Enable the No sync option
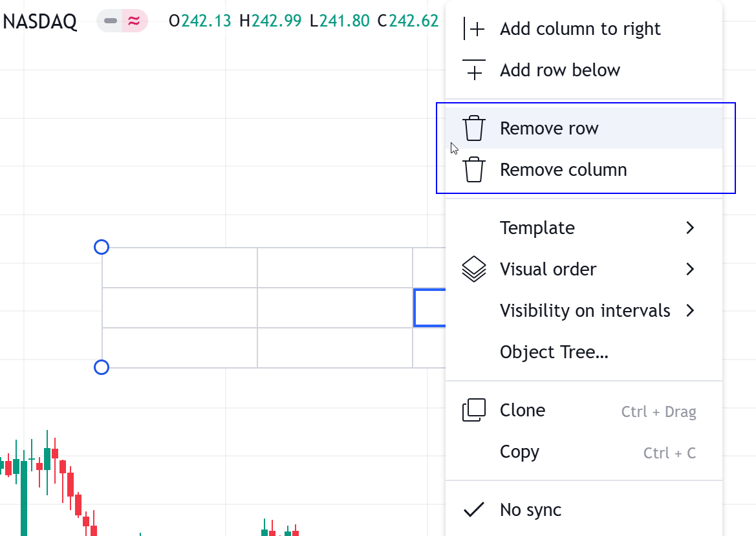The height and width of the screenshot is (536, 756). [x=530, y=509]
